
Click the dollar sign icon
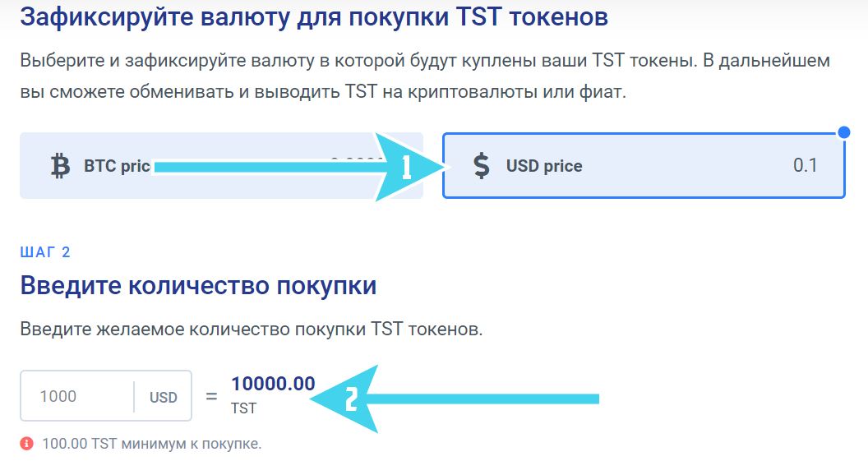pos(482,165)
